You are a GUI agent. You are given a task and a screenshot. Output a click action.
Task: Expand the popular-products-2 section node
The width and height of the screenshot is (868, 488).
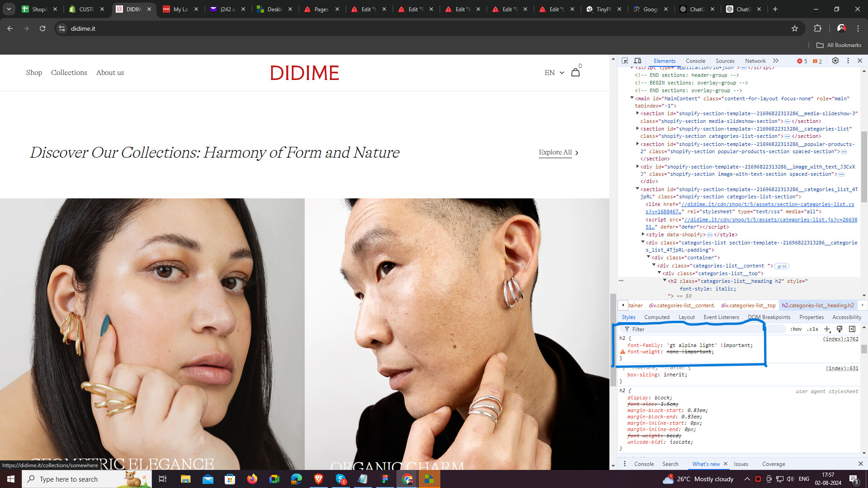(637, 144)
